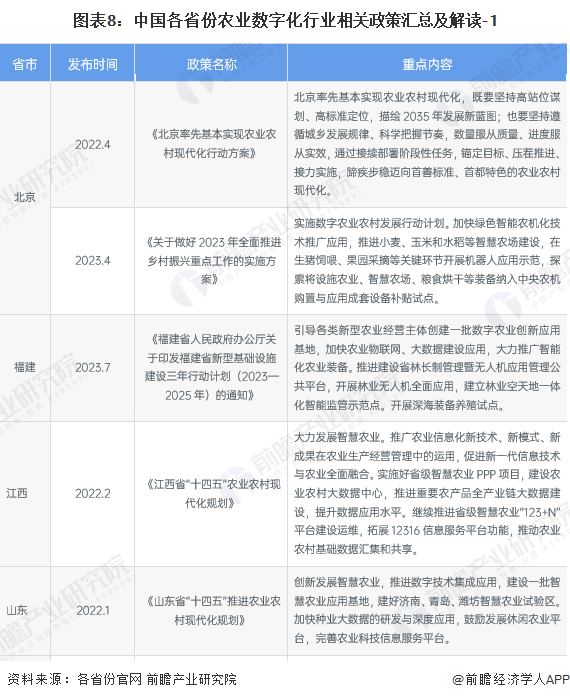
Task: Select the 山东 province cell
Action: click(x=17, y=610)
